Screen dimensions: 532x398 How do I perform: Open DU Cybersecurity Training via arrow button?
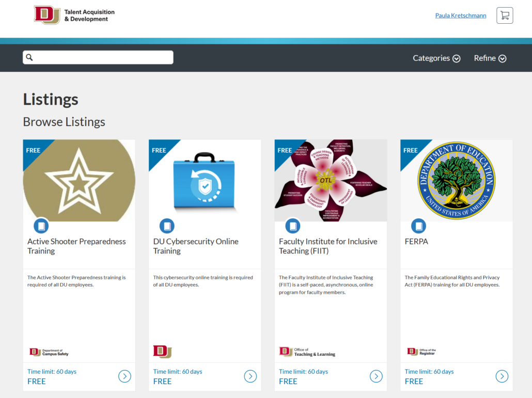tap(251, 376)
